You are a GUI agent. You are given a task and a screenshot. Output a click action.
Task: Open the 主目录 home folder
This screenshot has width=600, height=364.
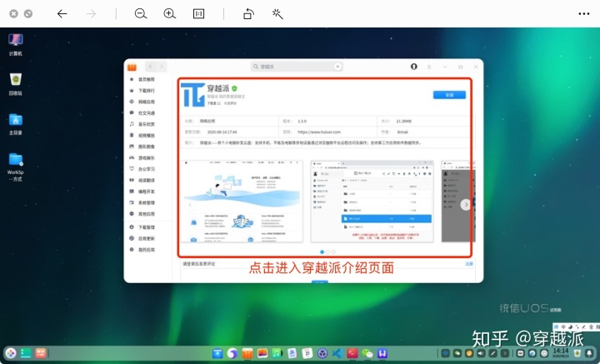pos(15,124)
